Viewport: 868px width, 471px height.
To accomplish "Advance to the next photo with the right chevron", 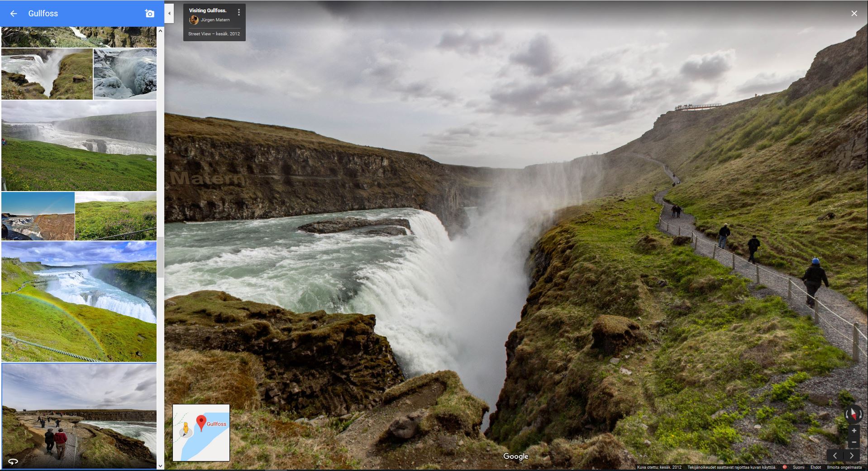I will [852, 456].
